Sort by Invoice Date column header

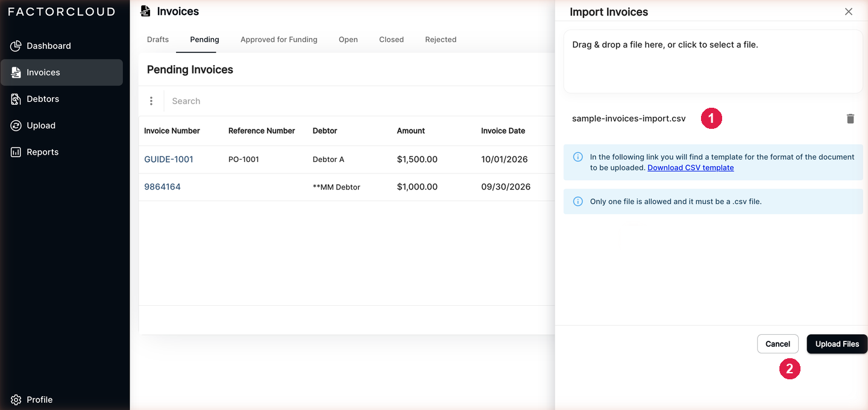click(503, 131)
